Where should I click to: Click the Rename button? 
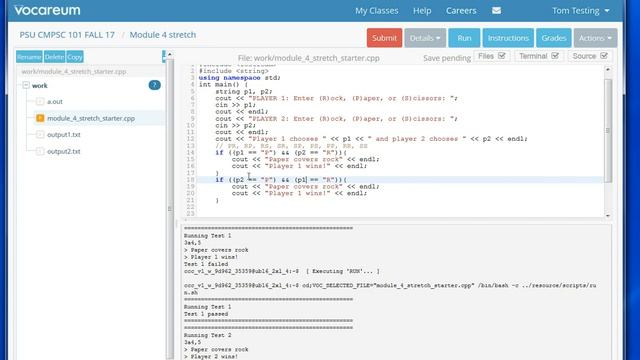(x=29, y=57)
